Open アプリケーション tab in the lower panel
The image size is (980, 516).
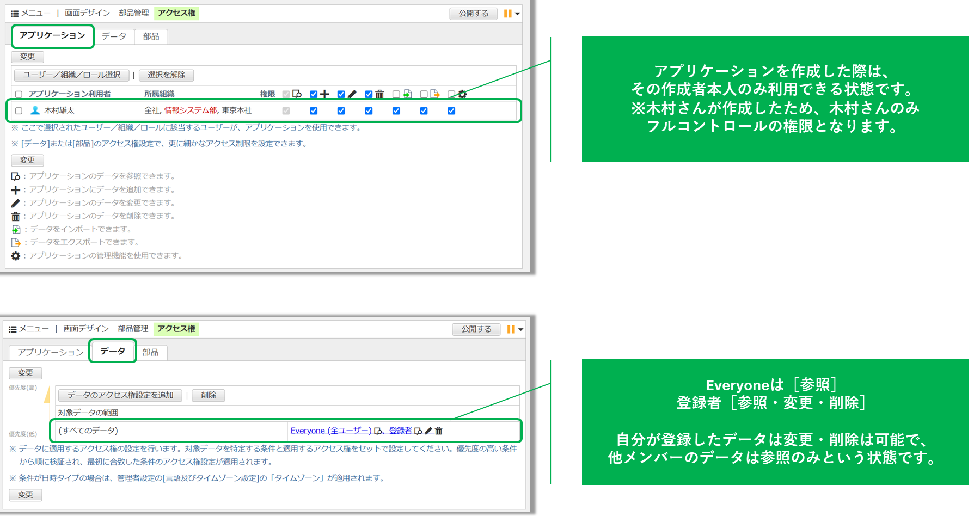(x=51, y=352)
